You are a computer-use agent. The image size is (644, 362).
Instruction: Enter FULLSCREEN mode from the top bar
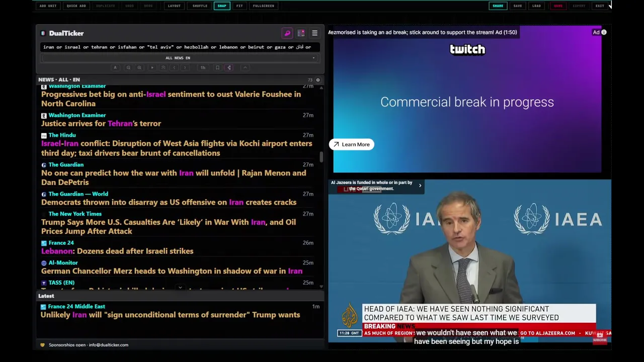point(264,6)
